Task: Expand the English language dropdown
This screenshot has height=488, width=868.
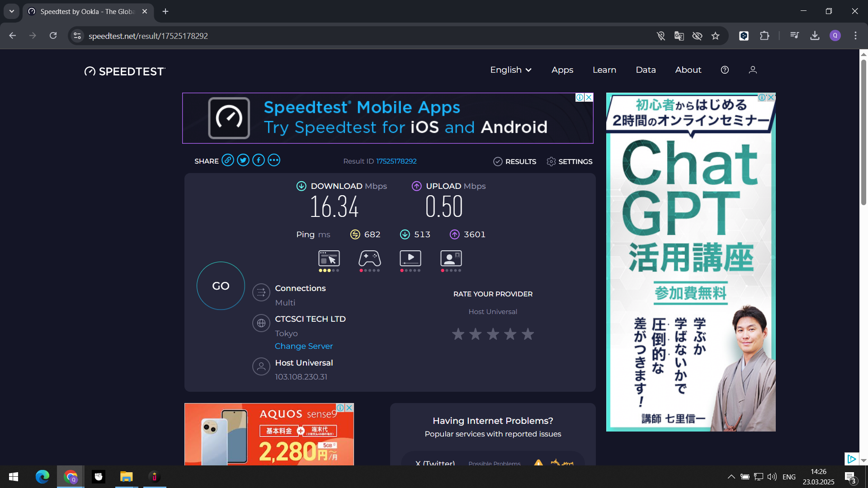Action: [x=511, y=70]
